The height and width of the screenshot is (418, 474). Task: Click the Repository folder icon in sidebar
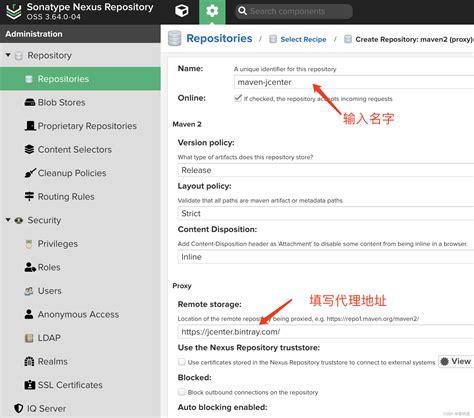coord(19,56)
